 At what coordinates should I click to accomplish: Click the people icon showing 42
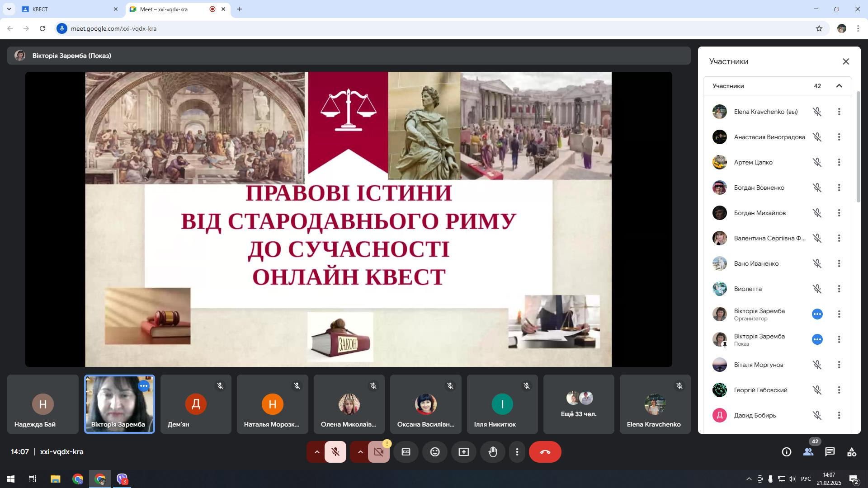pos(808,452)
